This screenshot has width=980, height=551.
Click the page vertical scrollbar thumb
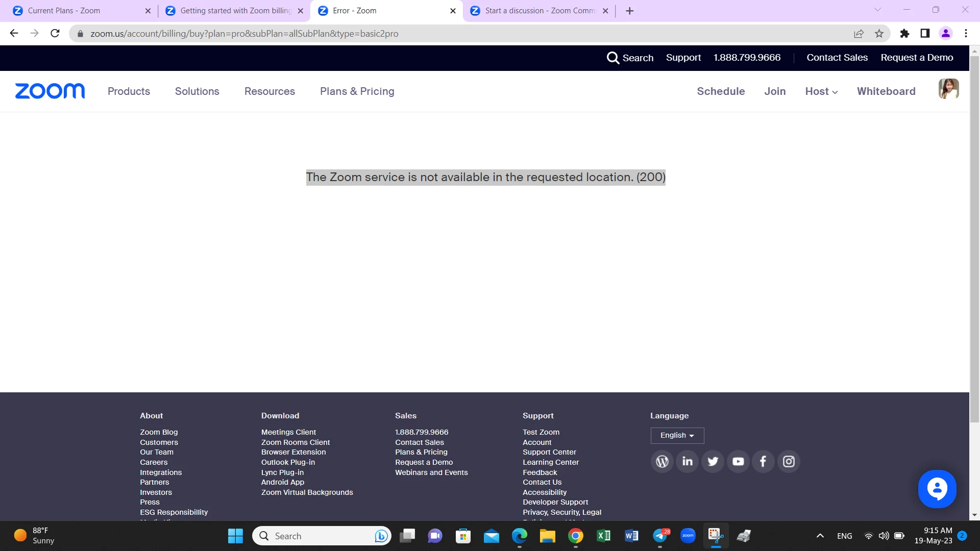click(974, 240)
